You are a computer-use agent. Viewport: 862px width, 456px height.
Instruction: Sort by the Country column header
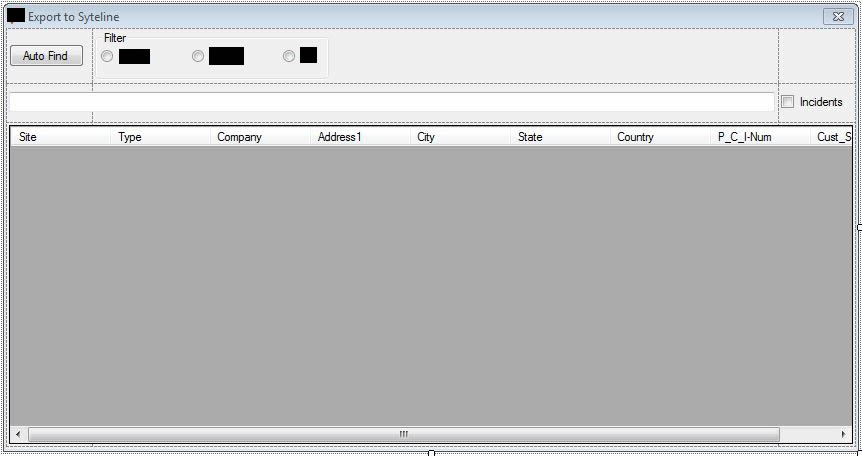click(x=661, y=137)
